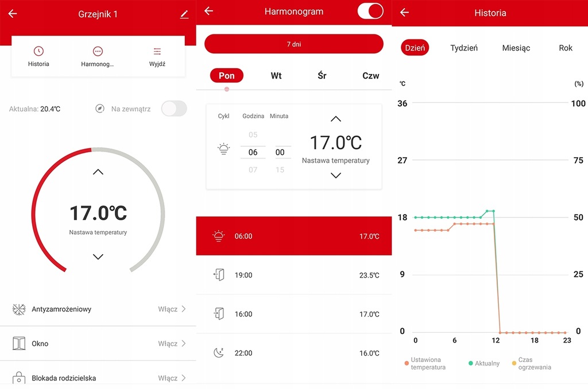
Task: Switch to Rok history tab
Action: tap(566, 48)
